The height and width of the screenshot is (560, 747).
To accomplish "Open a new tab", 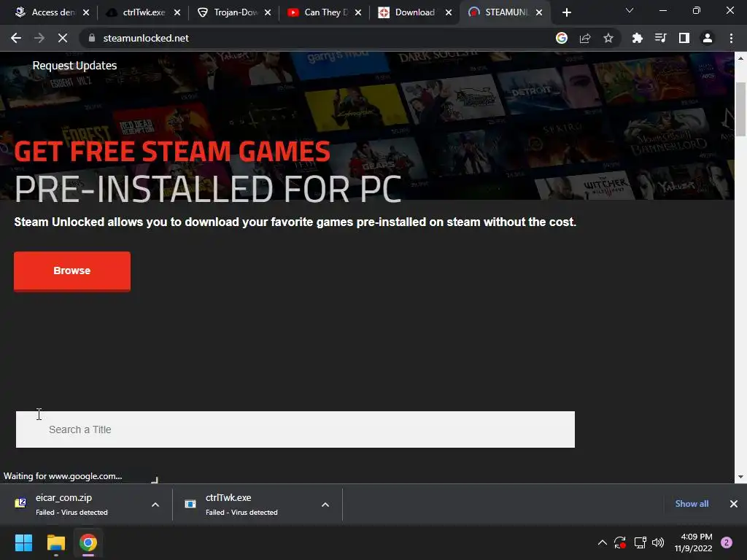I will pyautogui.click(x=566, y=12).
